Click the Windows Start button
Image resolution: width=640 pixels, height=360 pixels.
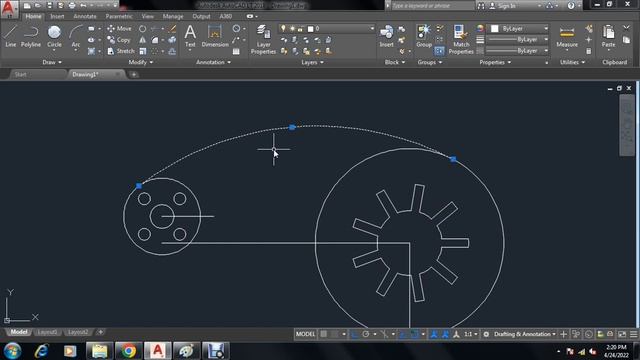click(13, 351)
